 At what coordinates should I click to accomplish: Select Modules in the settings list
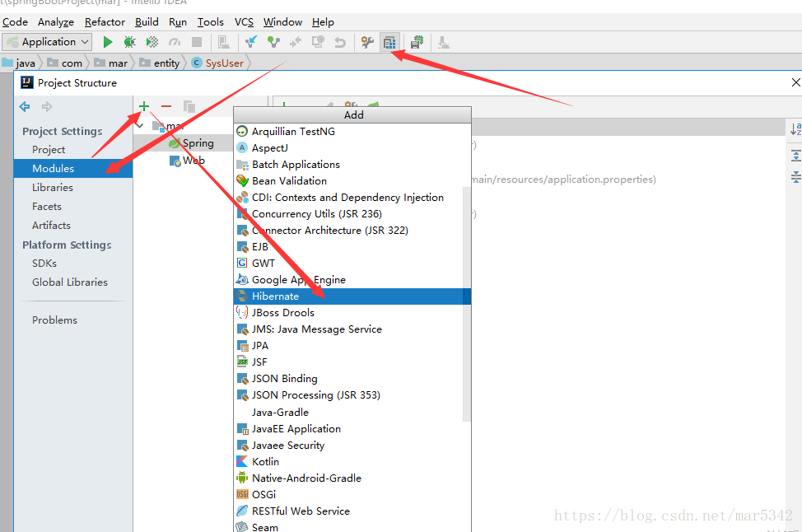click(73, 168)
